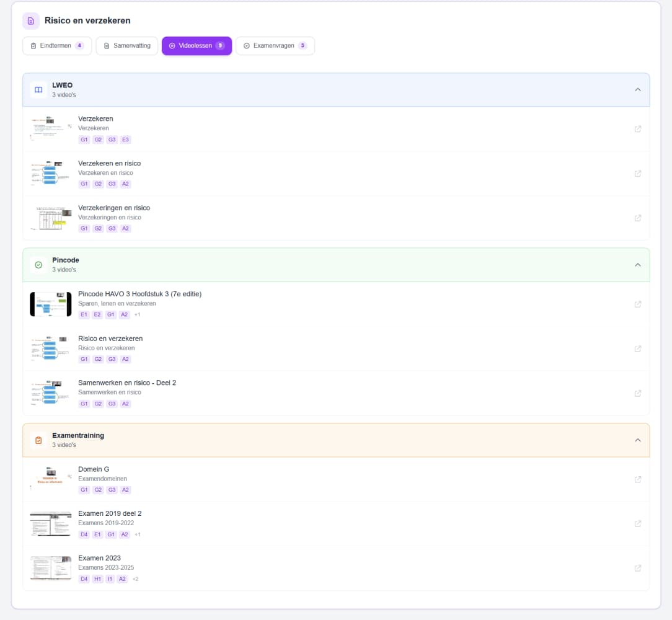The width and height of the screenshot is (672, 620).
Task: Click the document icon beside the page title
Action: 31,20
